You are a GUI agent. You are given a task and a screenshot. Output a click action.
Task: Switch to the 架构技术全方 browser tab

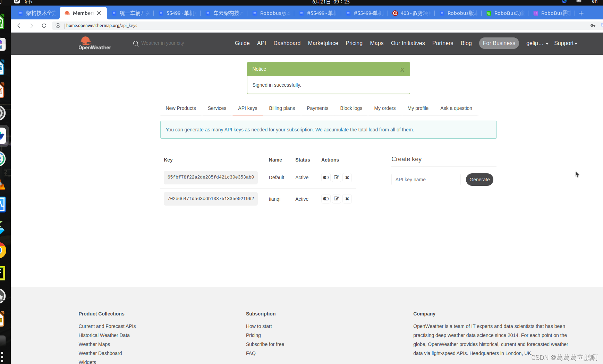coord(37,13)
